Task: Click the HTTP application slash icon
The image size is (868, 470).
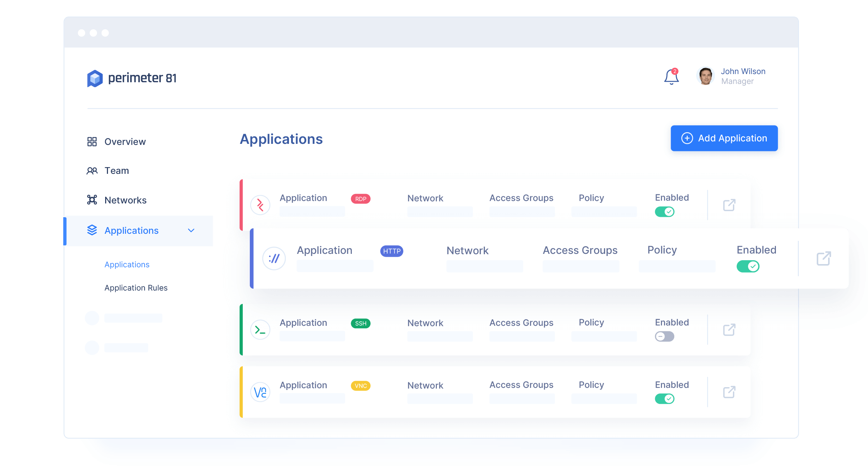Action: pos(274,258)
